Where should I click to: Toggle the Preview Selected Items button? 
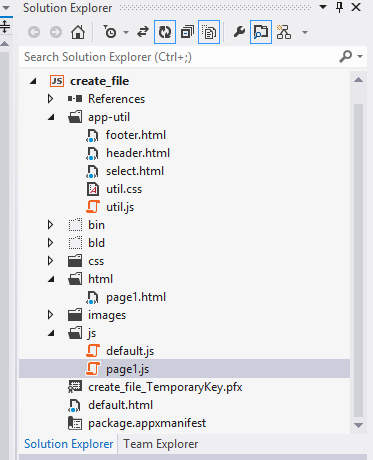coord(261,32)
